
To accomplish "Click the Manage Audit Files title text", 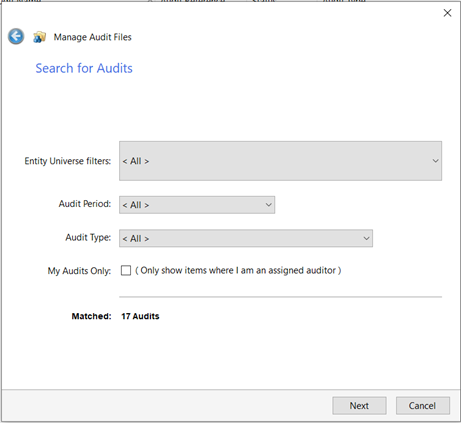I will coord(93,37).
